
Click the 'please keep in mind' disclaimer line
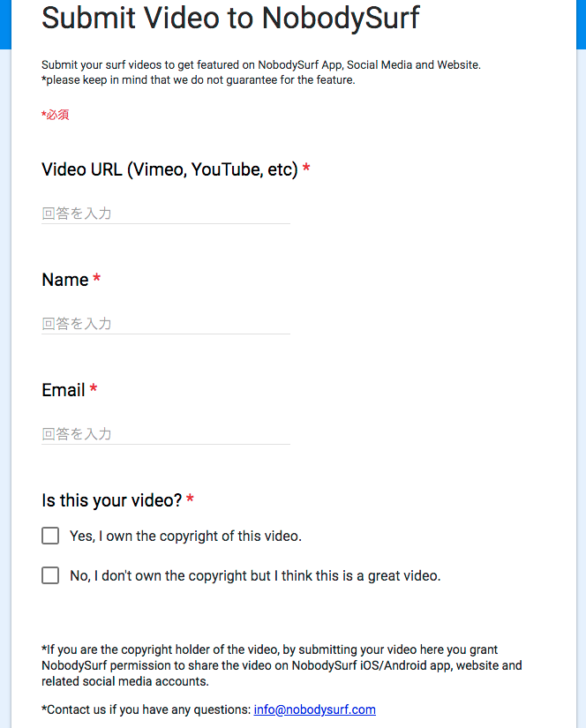coord(199,79)
